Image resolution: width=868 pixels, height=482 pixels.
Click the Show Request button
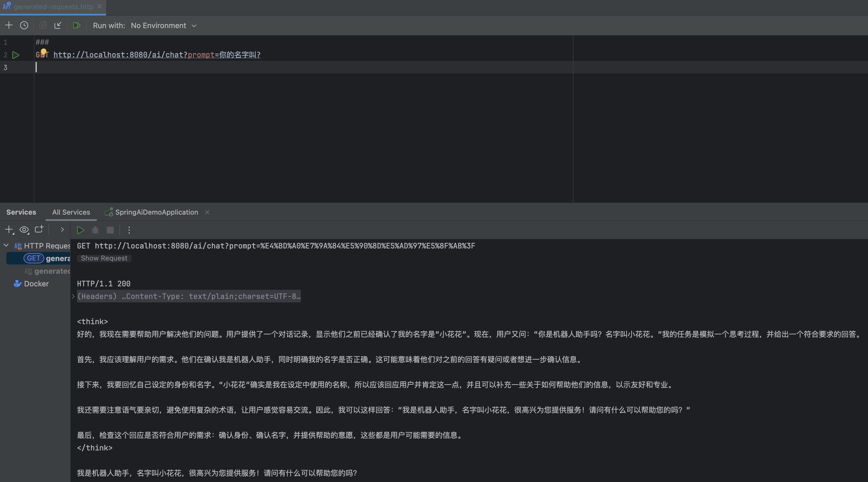pos(104,258)
